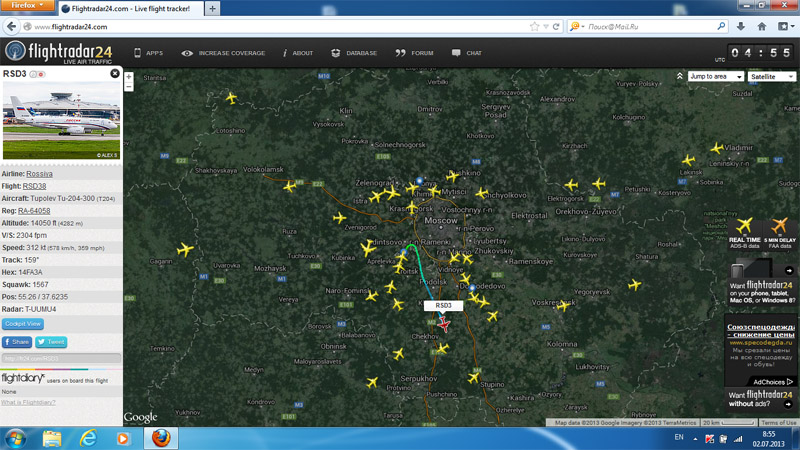
Task: Reload the page with refresh icon
Action: coord(556,27)
